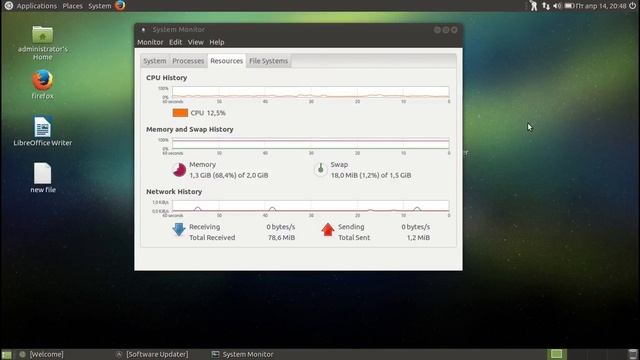Click the Firefox desktop icon
Image resolution: width=640 pixels, height=360 pixels.
(x=42, y=85)
